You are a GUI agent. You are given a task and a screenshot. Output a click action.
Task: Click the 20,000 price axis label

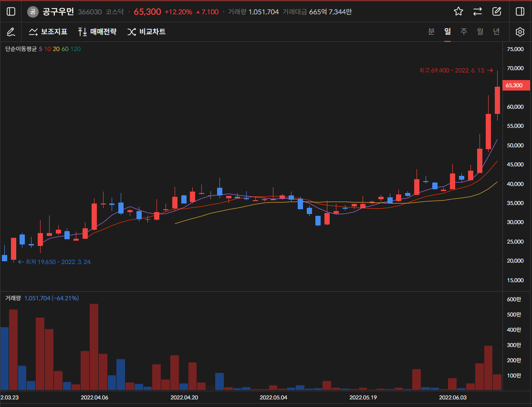pyautogui.click(x=515, y=261)
